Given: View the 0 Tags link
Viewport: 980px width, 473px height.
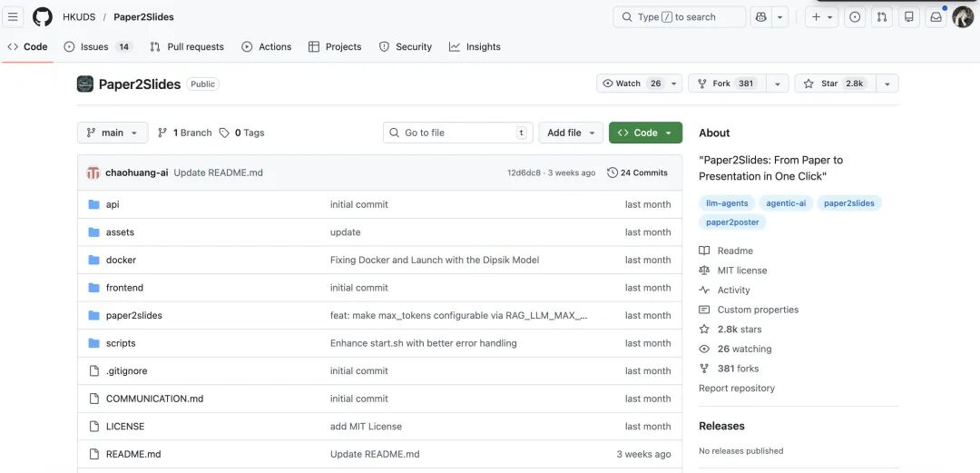Looking at the screenshot, I should pos(242,133).
